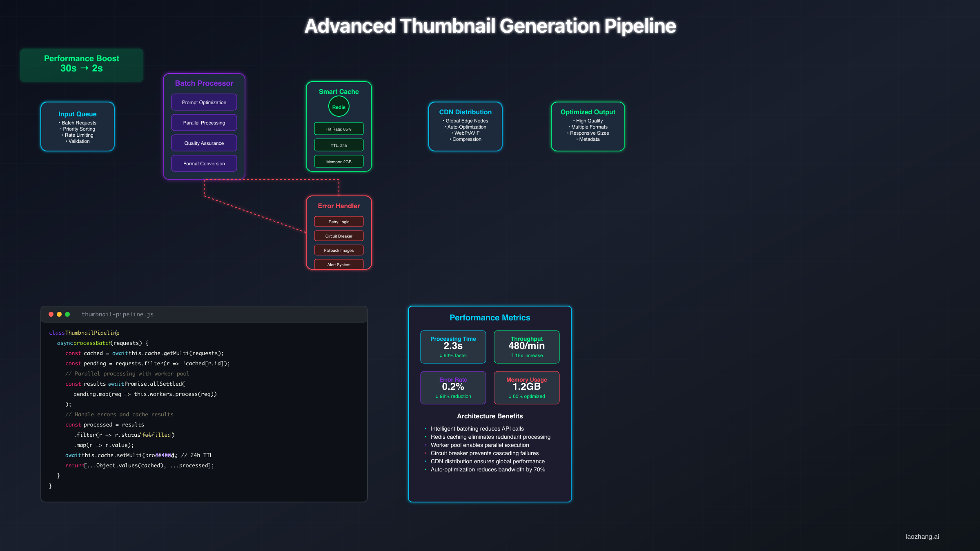Image resolution: width=980 pixels, height=551 pixels.
Task: Click the comment Parallel processing with worker pool
Action: click(x=127, y=373)
